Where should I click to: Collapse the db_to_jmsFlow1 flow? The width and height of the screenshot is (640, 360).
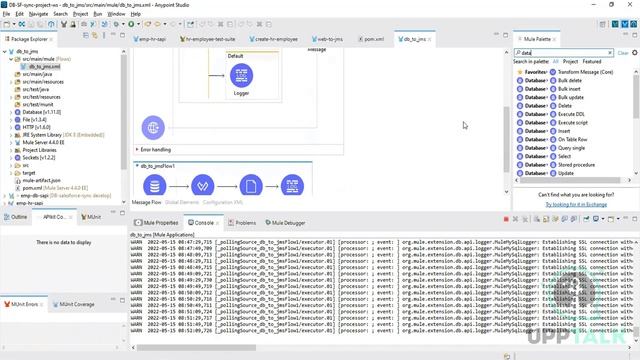coord(137,166)
